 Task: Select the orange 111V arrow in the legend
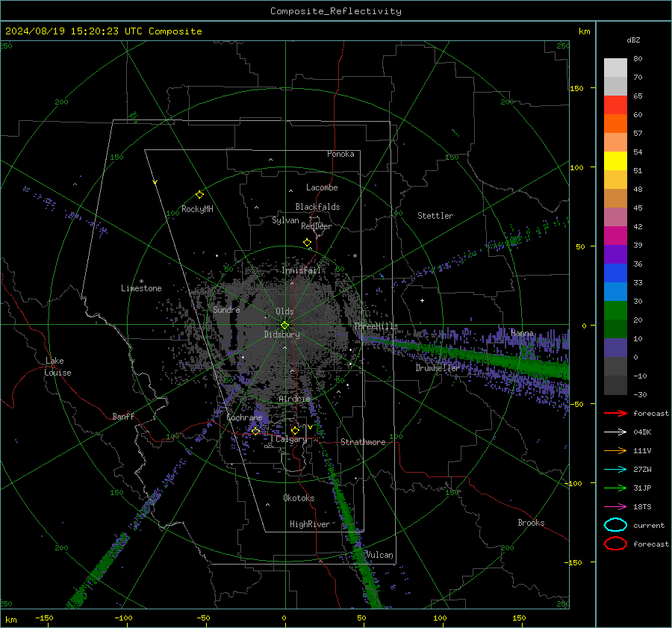point(615,450)
